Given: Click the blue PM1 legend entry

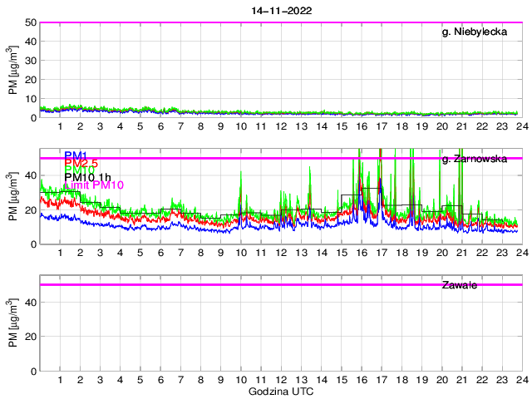Looking at the screenshot, I should [76, 155].
